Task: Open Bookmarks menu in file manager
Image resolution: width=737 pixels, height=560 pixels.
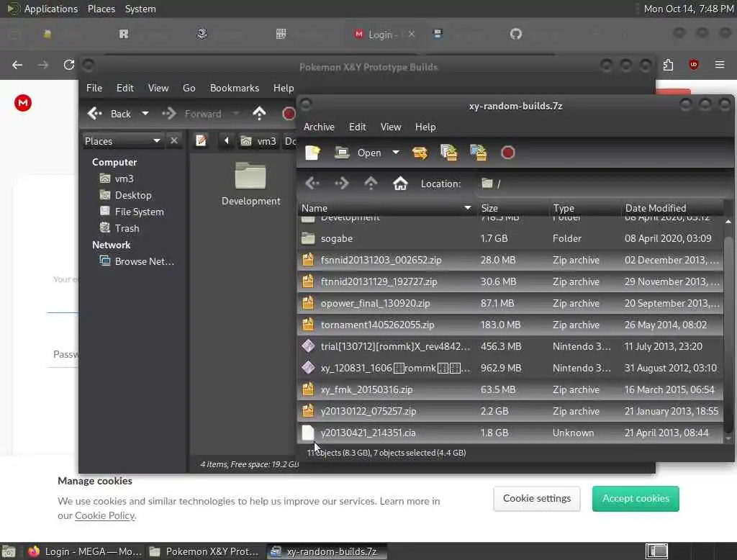Action: (x=234, y=88)
